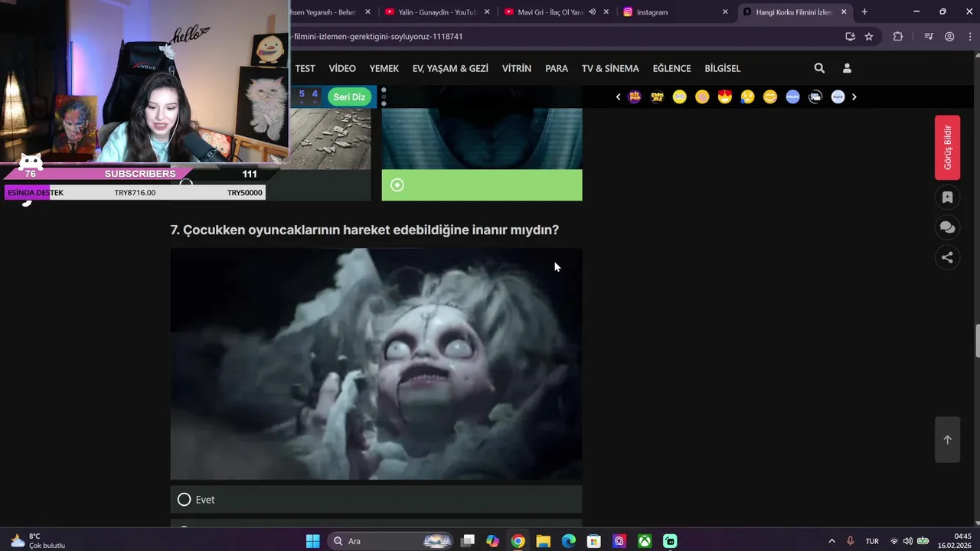Open Chrome profile avatar icon

[949, 36]
